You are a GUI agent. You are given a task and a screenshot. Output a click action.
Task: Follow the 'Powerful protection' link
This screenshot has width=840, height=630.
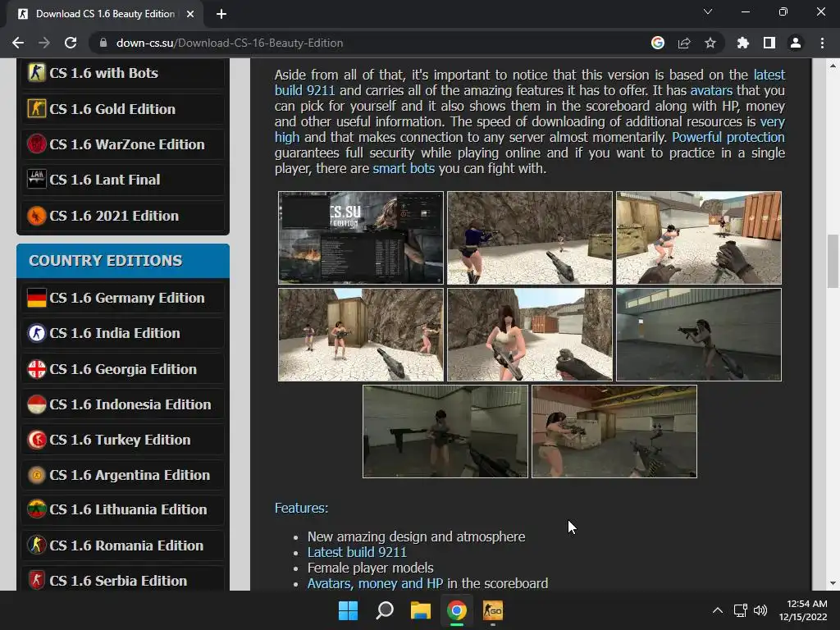(728, 137)
